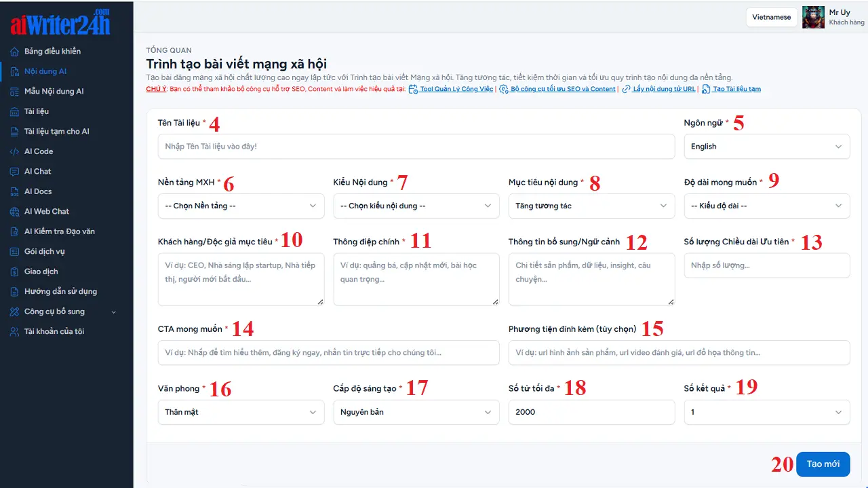Click the AI Web Chat icon
868x488 pixels.
click(x=14, y=212)
